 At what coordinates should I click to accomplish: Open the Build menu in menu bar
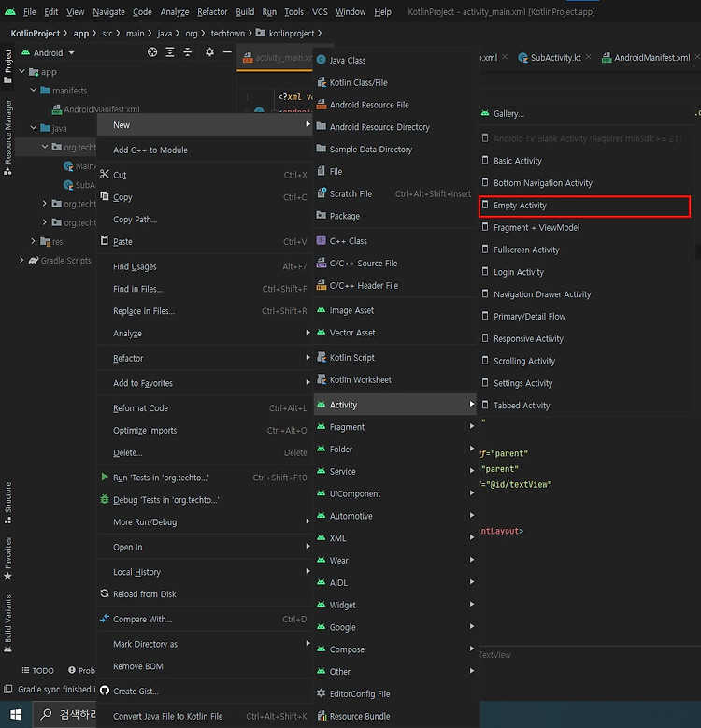[245, 12]
